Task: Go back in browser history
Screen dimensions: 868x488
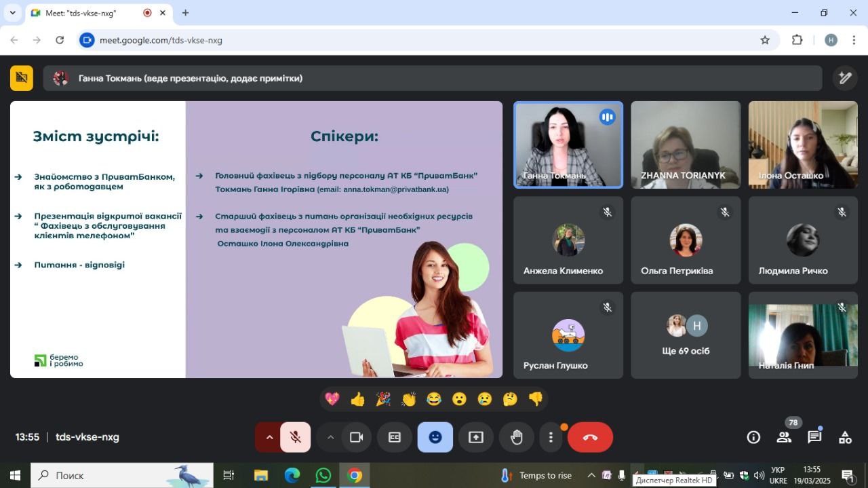Action: tap(14, 40)
